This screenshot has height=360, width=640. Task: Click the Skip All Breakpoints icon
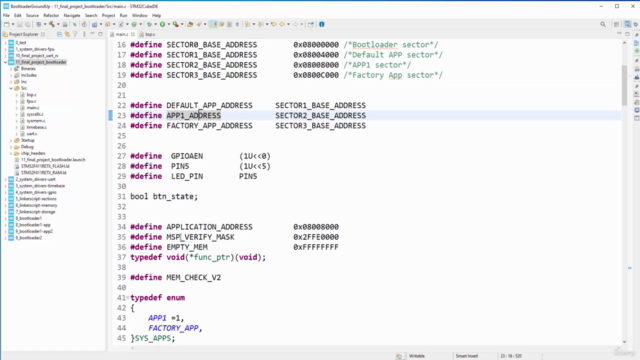pos(75,24)
